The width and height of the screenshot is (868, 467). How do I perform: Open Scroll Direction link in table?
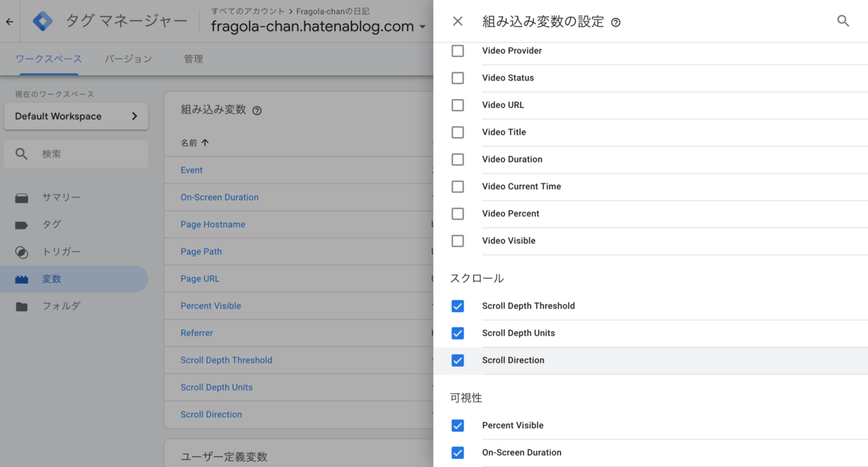point(211,415)
